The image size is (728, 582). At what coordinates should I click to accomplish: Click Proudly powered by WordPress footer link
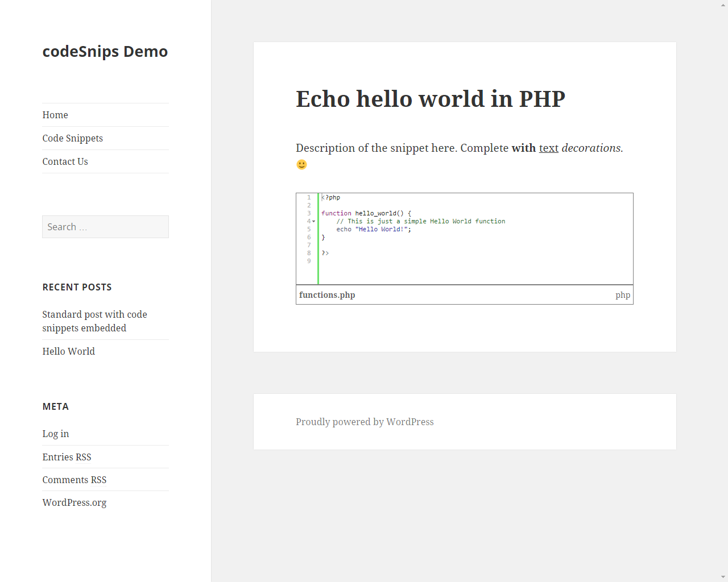point(365,422)
